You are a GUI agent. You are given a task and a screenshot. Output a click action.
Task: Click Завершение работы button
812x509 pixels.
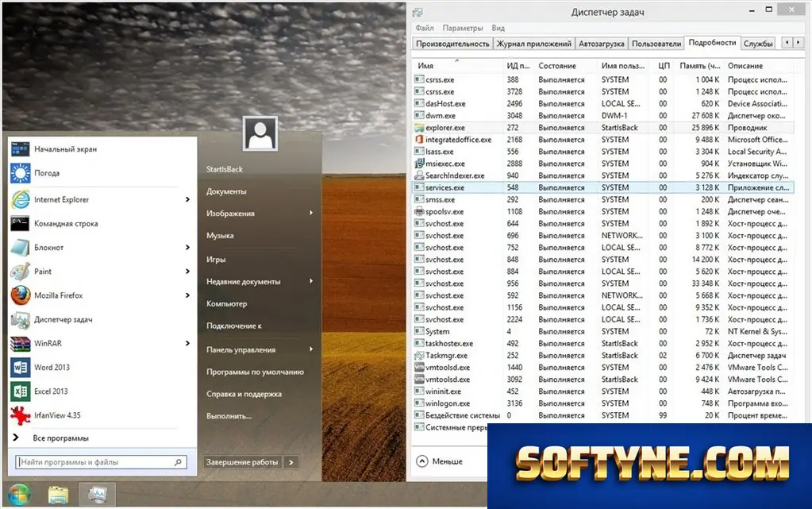(242, 462)
